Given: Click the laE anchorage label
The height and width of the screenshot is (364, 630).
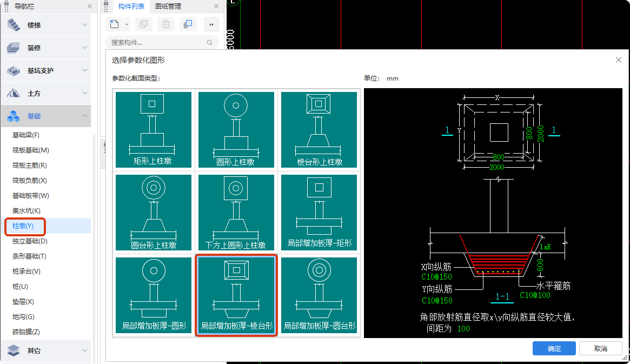Looking at the screenshot, I should (545, 247).
